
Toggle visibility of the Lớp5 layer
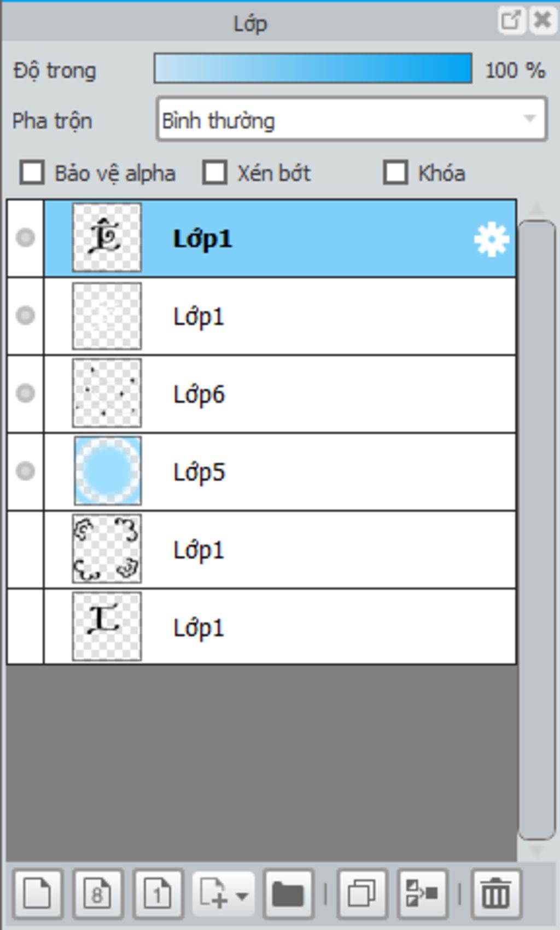25,471
